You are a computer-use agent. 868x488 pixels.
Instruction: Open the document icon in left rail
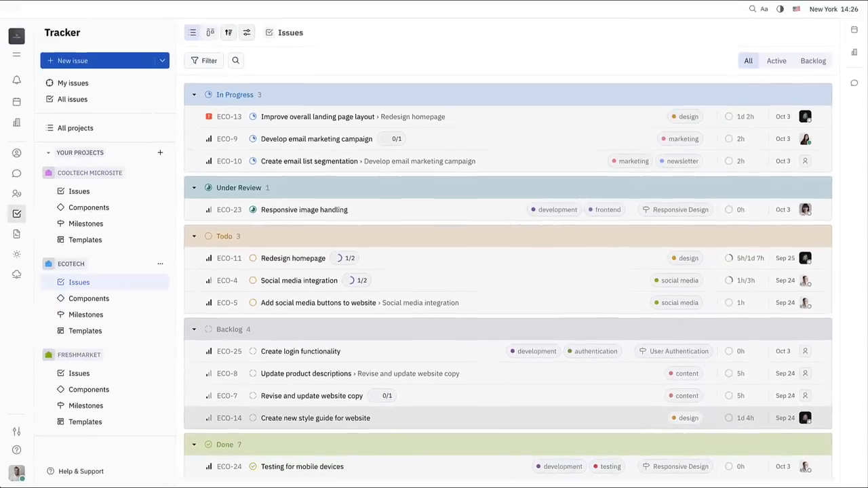(x=17, y=234)
